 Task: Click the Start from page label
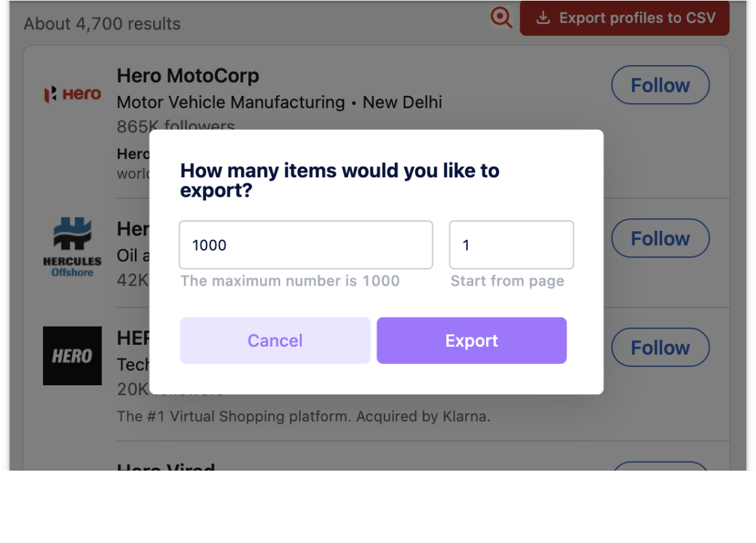click(x=507, y=281)
